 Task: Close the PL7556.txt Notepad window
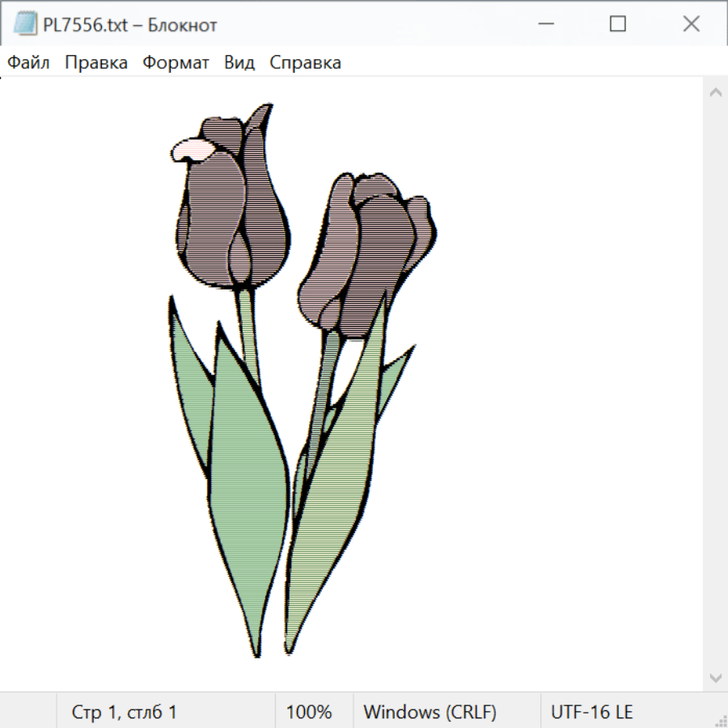pos(691,24)
